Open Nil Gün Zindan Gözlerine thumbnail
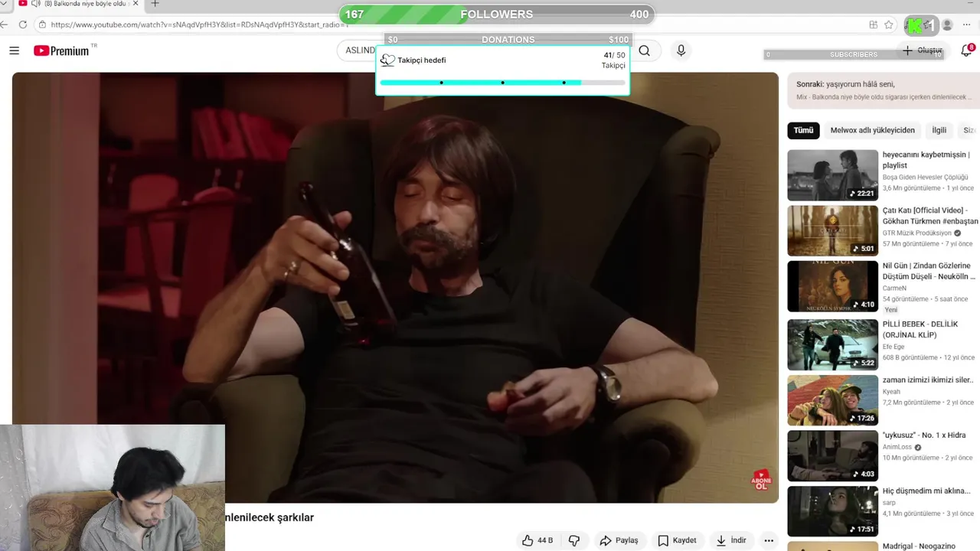980x551 pixels. click(x=832, y=286)
